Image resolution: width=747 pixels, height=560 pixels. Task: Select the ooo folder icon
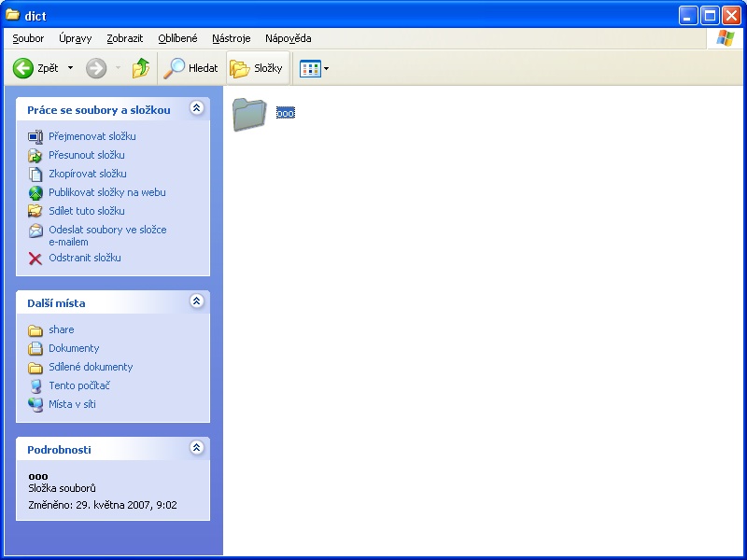(249, 113)
